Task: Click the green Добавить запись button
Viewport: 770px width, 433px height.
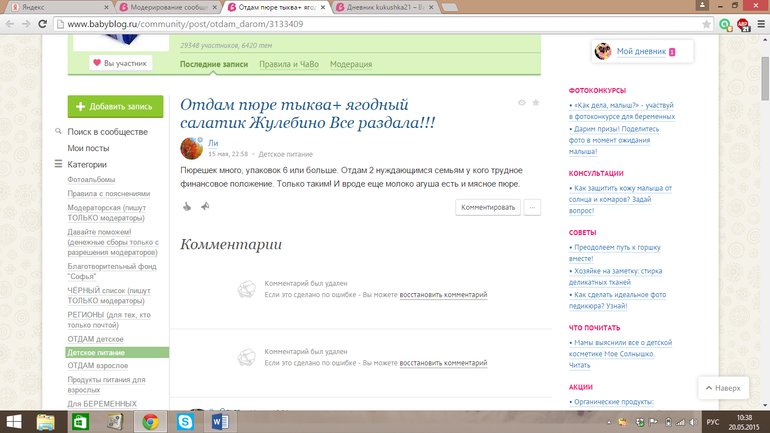Action: pos(115,106)
